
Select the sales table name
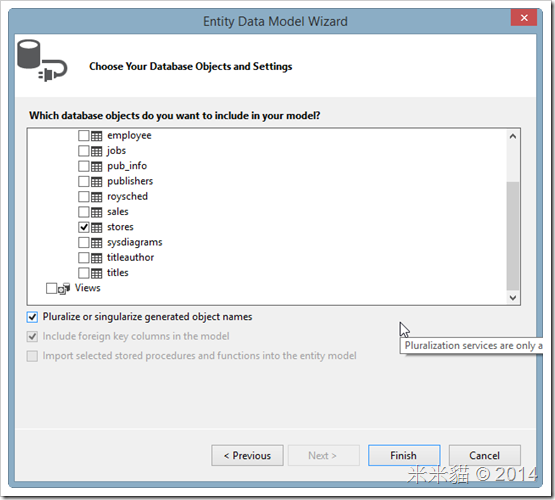click(118, 212)
